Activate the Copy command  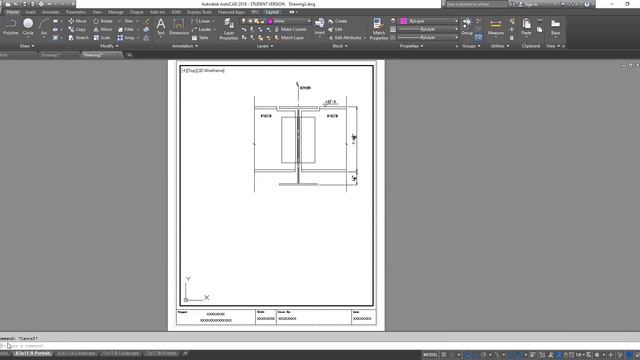click(77, 29)
